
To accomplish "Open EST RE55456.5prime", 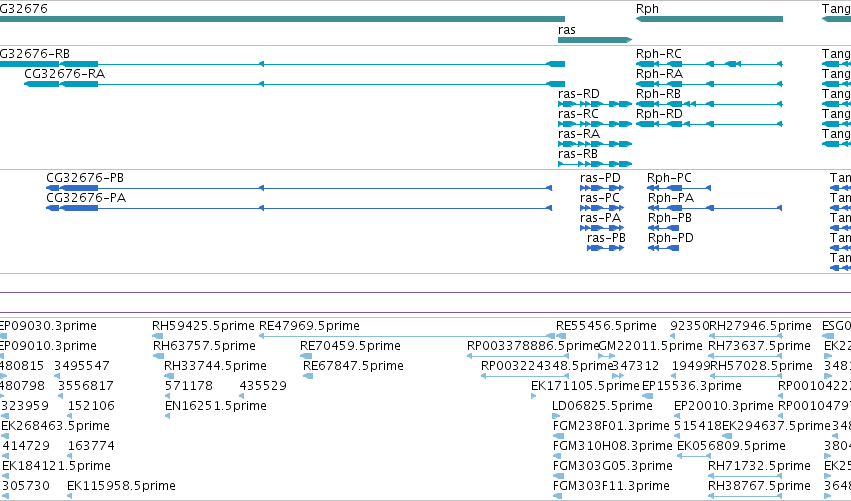I will click(606, 326).
